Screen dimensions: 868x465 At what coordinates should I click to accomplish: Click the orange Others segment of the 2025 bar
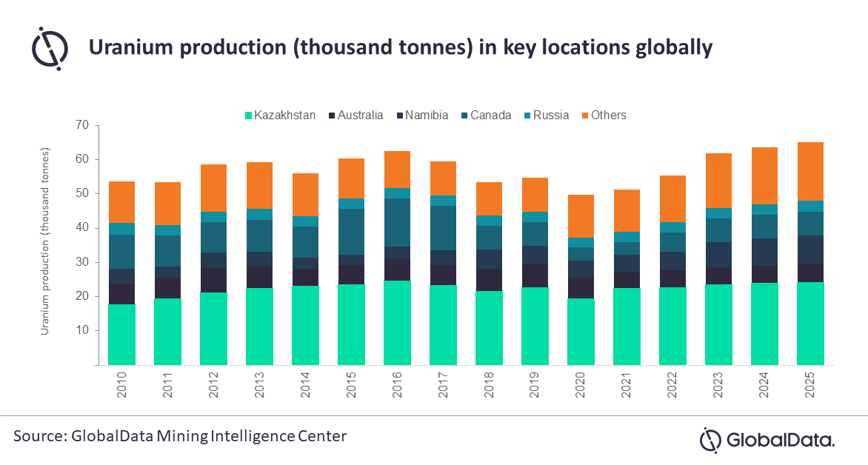click(x=809, y=171)
